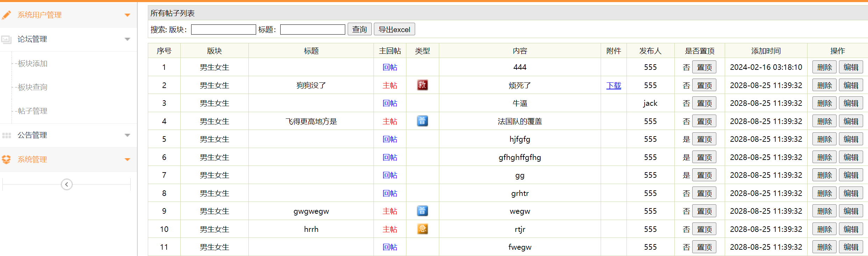
Task: Click 置顶 for the fwegw reply
Action: coord(704,247)
